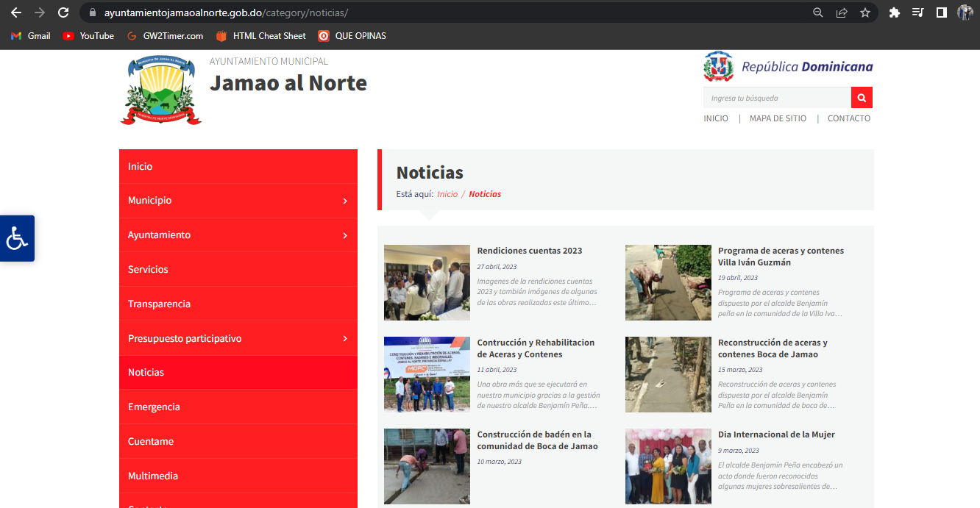Click the AYUNTAMIENTO MUNICIPAL header text
This screenshot has width=980, height=508.
269,61
